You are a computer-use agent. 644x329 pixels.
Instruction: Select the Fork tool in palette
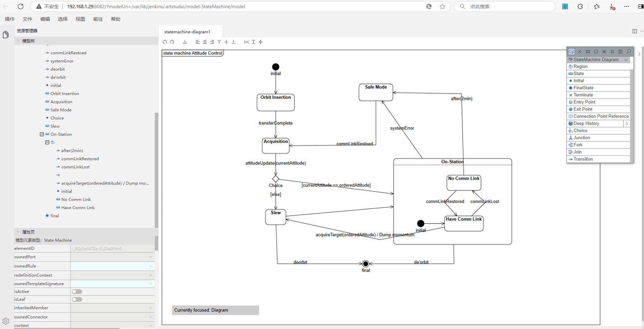[x=578, y=145]
